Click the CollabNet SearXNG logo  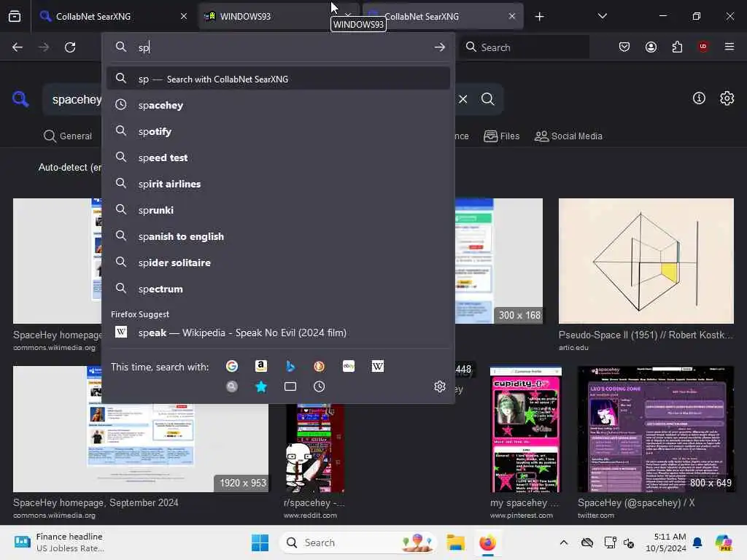20,99
